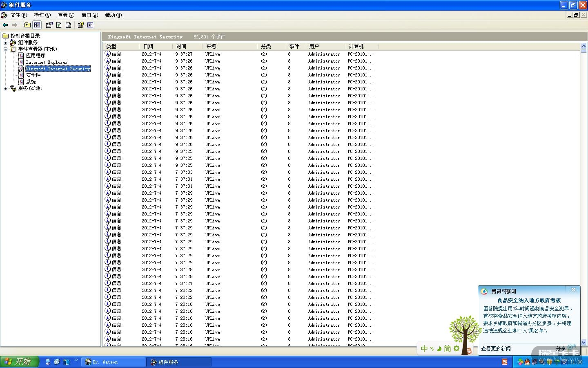Image resolution: width=588 pixels, height=368 pixels.
Task: Sort events by the 日期 column header
Action: 156,47
